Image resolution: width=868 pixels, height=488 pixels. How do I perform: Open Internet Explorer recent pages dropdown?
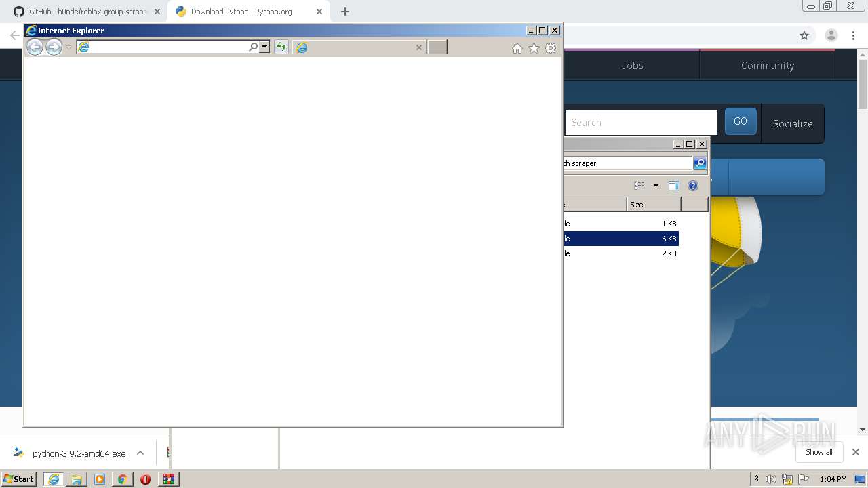[68, 47]
